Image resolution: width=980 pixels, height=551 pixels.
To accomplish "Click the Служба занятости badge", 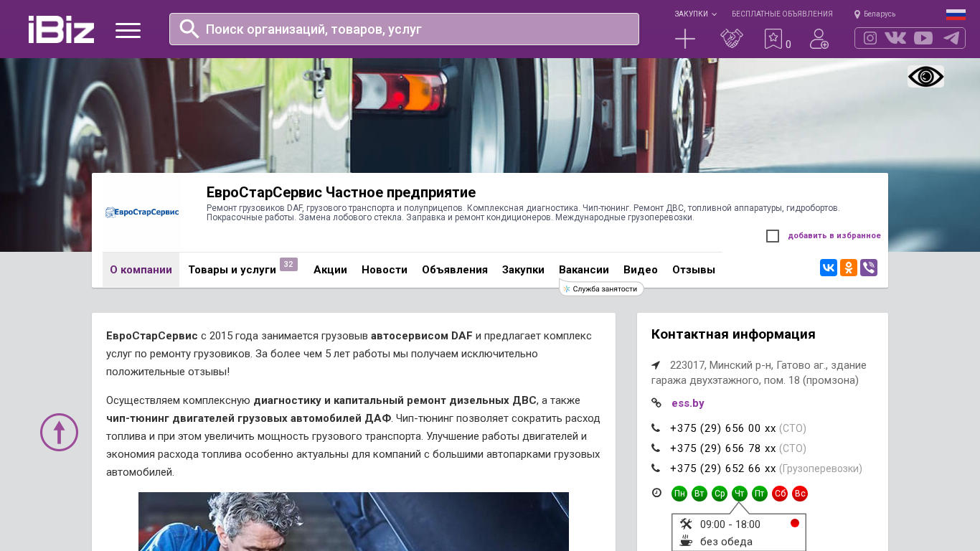I will coord(601,288).
